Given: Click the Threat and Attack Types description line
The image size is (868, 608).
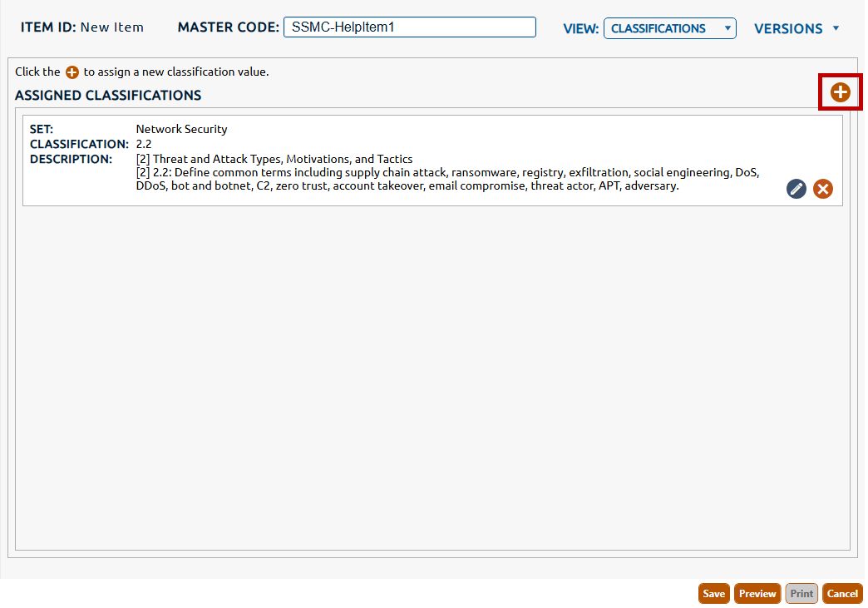Looking at the screenshot, I should (274, 159).
